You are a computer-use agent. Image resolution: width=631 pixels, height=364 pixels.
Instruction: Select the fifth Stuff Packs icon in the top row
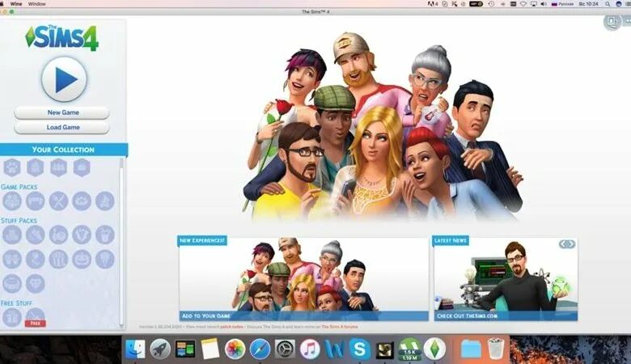pyautogui.click(x=105, y=235)
